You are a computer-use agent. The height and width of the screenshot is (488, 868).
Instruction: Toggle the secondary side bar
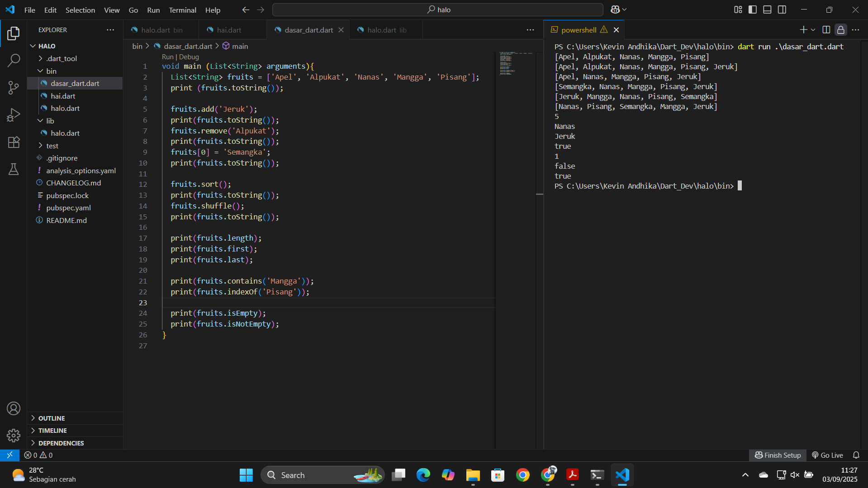[782, 9]
